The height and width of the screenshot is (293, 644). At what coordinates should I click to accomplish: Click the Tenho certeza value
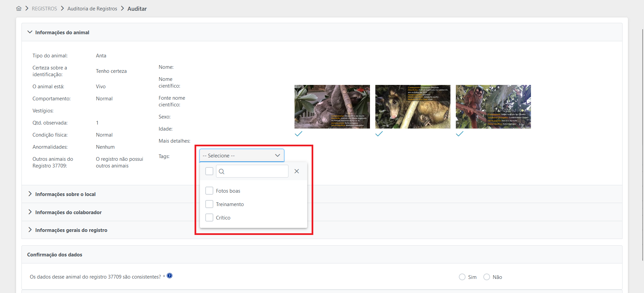point(111,71)
